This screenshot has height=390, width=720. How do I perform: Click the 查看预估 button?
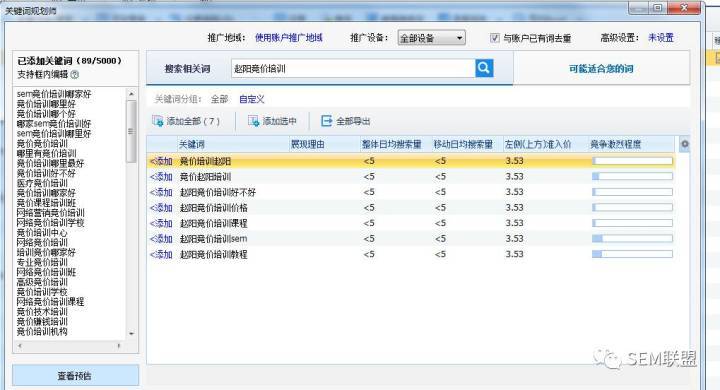point(75,376)
